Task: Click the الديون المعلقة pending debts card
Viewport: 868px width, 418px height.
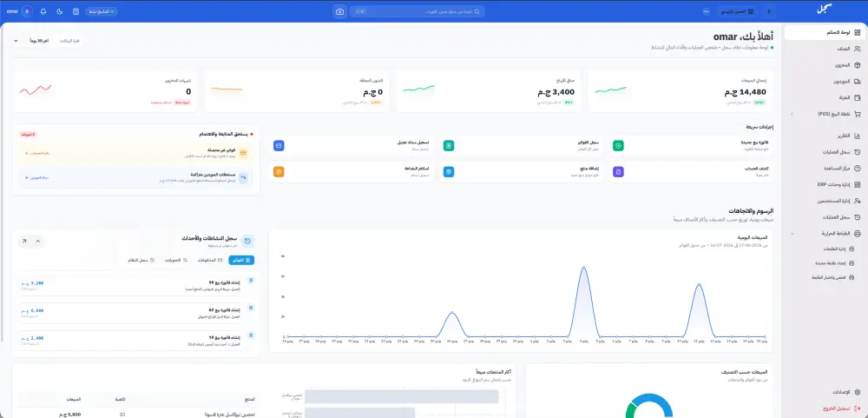Action: click(x=297, y=91)
